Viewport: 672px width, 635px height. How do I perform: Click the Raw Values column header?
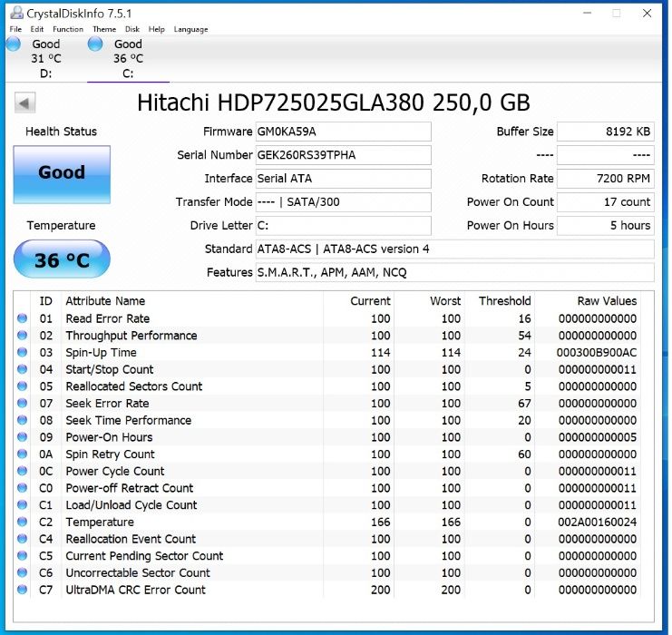[607, 301]
